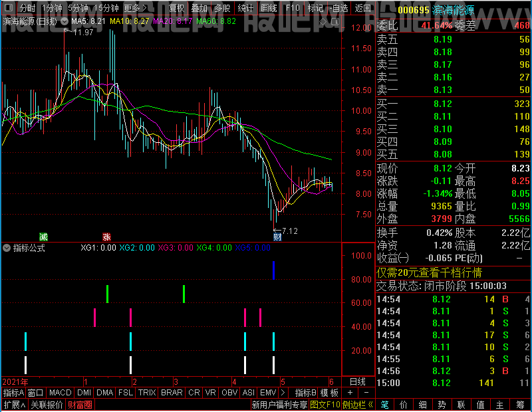Switch to 15分钟 period
This screenshot has height=412, width=532.
(x=106, y=8)
